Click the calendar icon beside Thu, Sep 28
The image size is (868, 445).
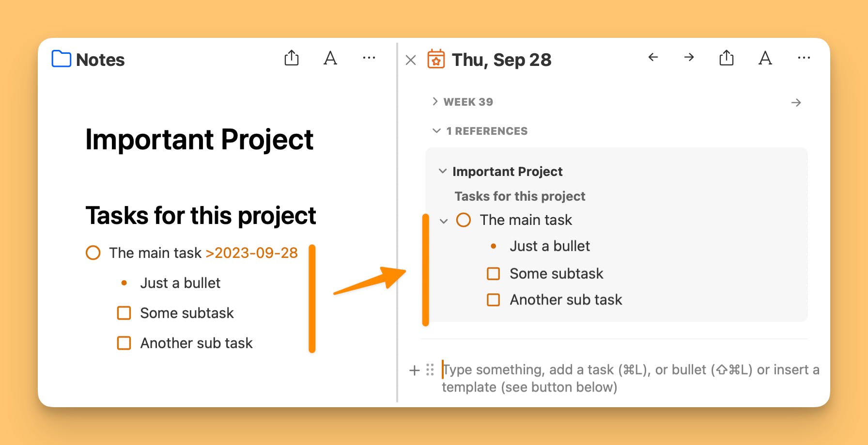click(x=436, y=60)
